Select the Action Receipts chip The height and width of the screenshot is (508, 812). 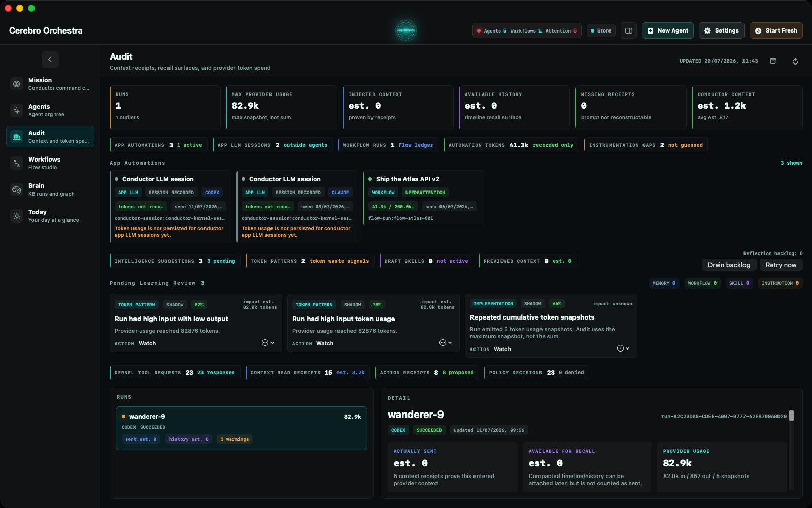pos(427,372)
